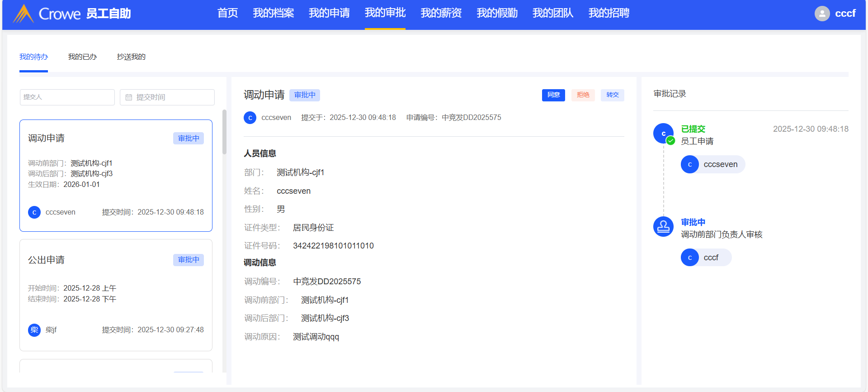Transfer the approval using the 转交 button
This screenshot has width=868, height=392.
[x=612, y=95]
